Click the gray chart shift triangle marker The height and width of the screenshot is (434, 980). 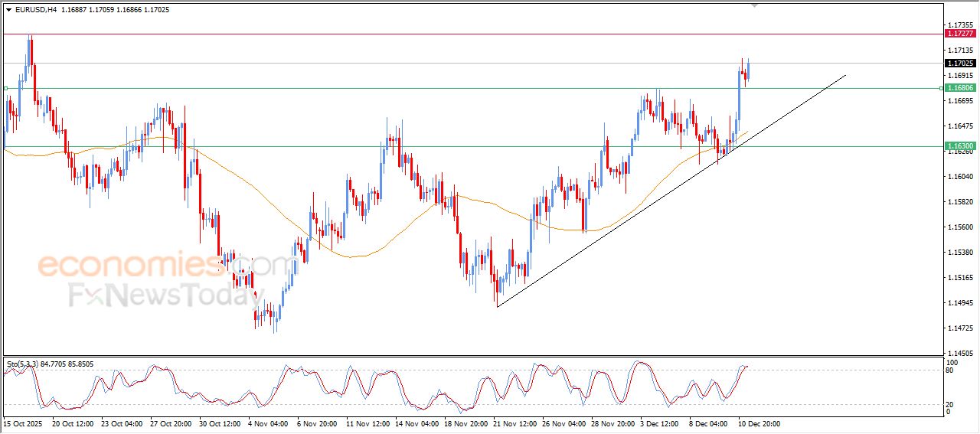(755, 5)
